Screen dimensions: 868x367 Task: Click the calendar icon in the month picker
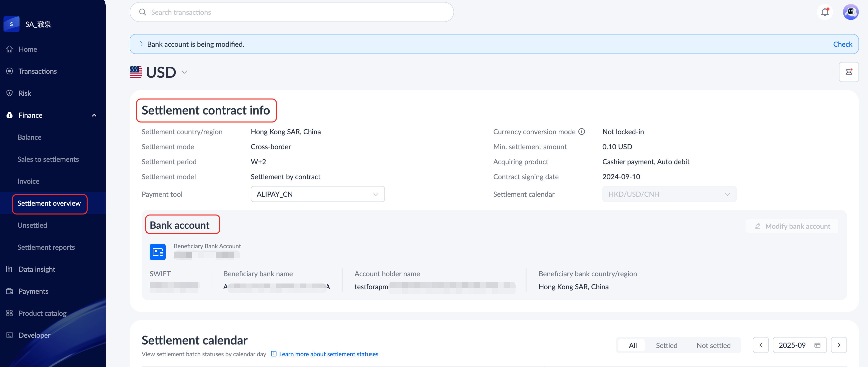coord(817,345)
